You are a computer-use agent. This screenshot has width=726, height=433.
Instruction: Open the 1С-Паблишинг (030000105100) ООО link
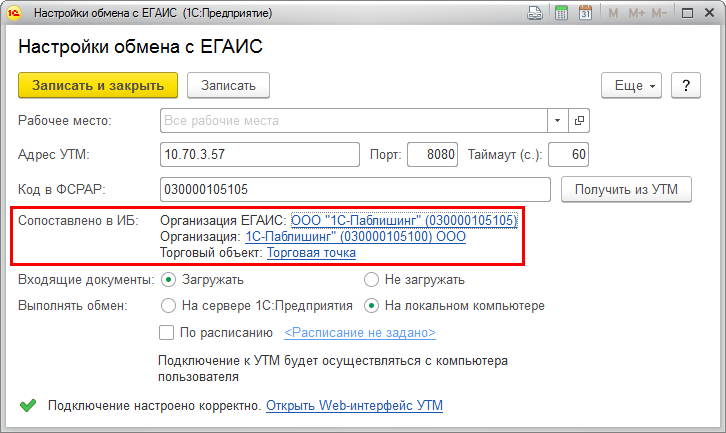(356, 237)
